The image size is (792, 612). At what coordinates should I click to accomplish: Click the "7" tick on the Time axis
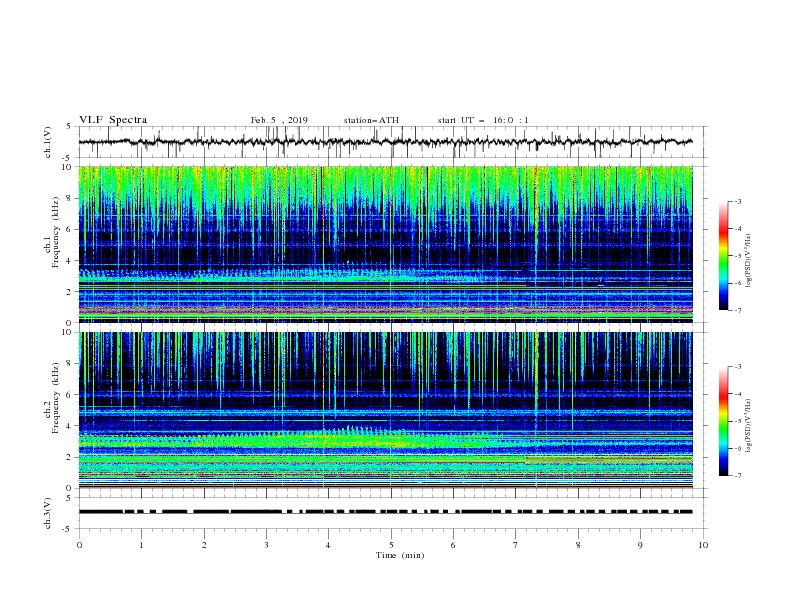coord(516,545)
